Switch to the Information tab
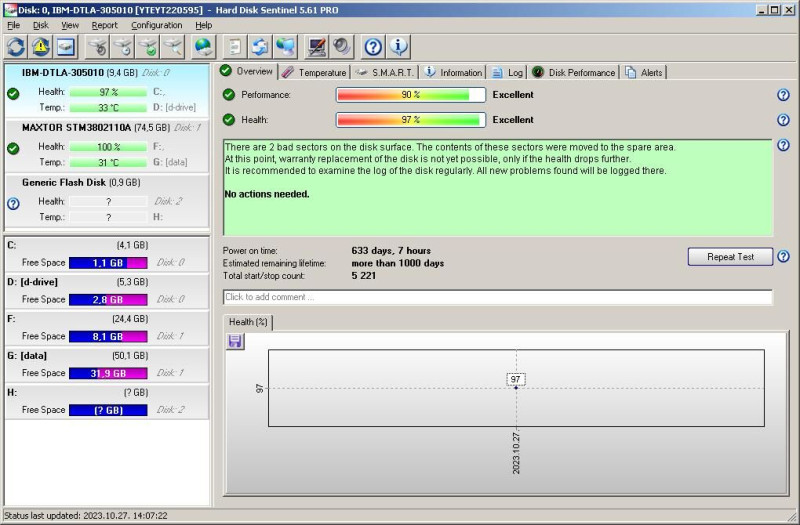 (453, 72)
